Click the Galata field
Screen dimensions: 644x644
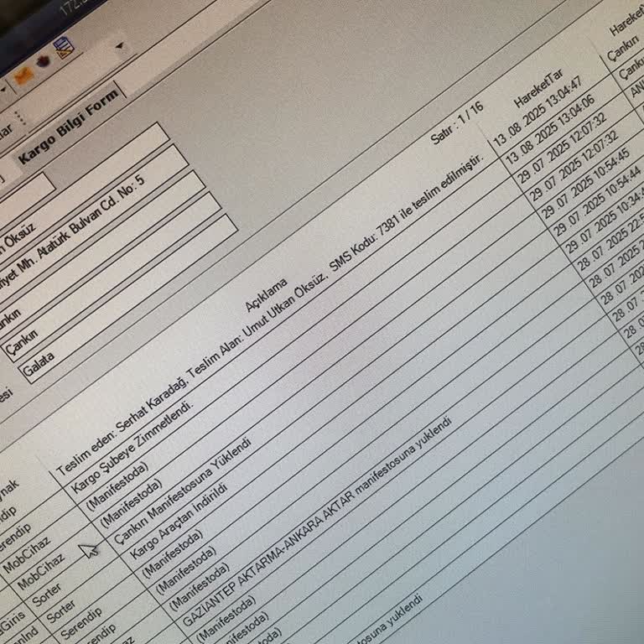(x=127, y=299)
